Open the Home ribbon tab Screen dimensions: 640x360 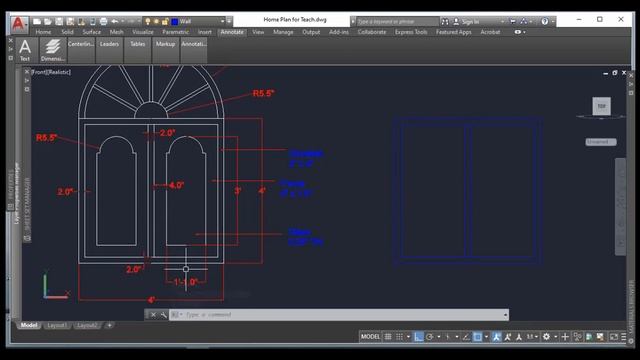click(43, 32)
